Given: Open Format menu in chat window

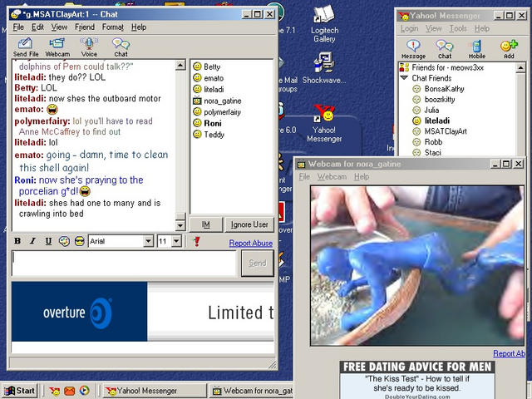Looking at the screenshot, I should click(113, 27).
